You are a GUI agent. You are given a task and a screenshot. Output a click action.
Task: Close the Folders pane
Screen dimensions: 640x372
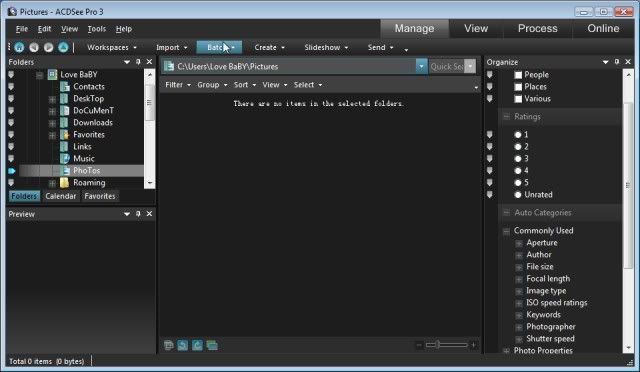pyautogui.click(x=149, y=62)
